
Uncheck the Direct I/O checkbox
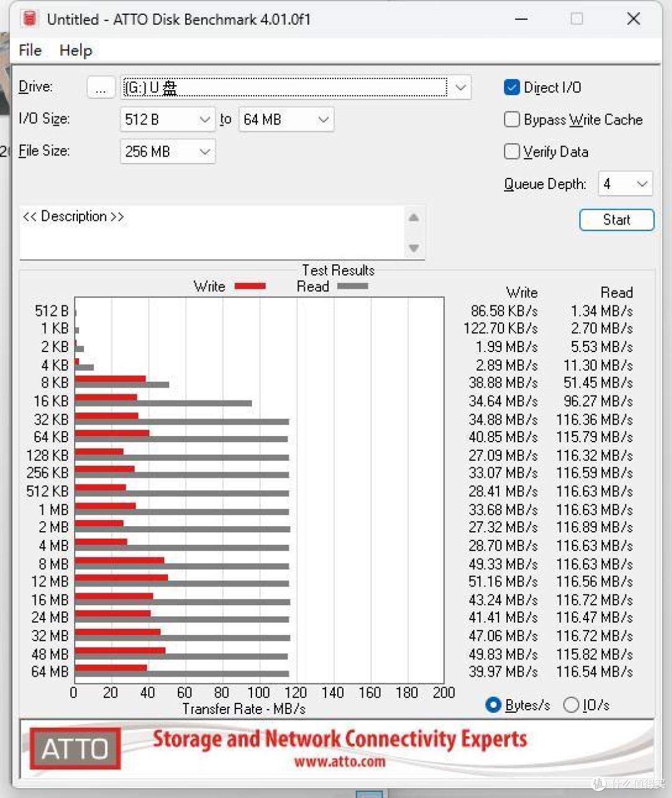pyautogui.click(x=511, y=87)
